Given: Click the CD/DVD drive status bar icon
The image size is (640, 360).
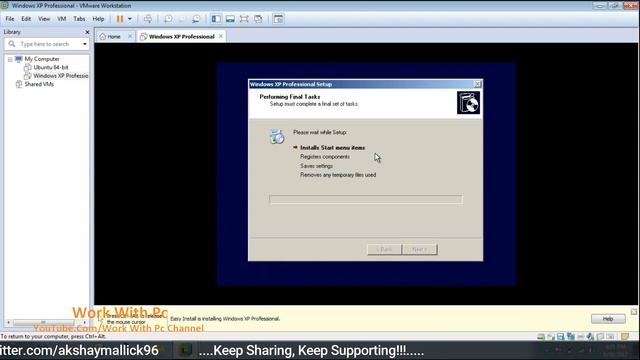Looking at the screenshot, I should 551,337.
